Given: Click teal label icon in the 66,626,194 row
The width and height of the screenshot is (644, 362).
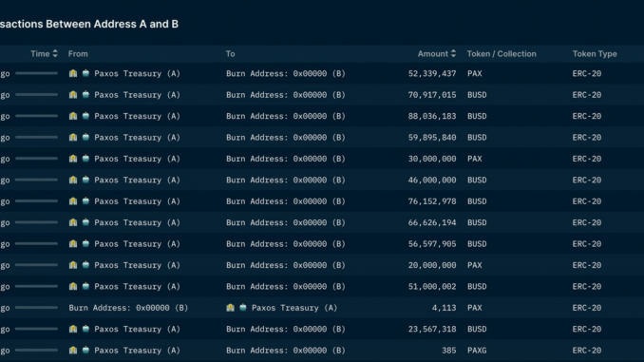Looking at the screenshot, I should click(85, 222).
